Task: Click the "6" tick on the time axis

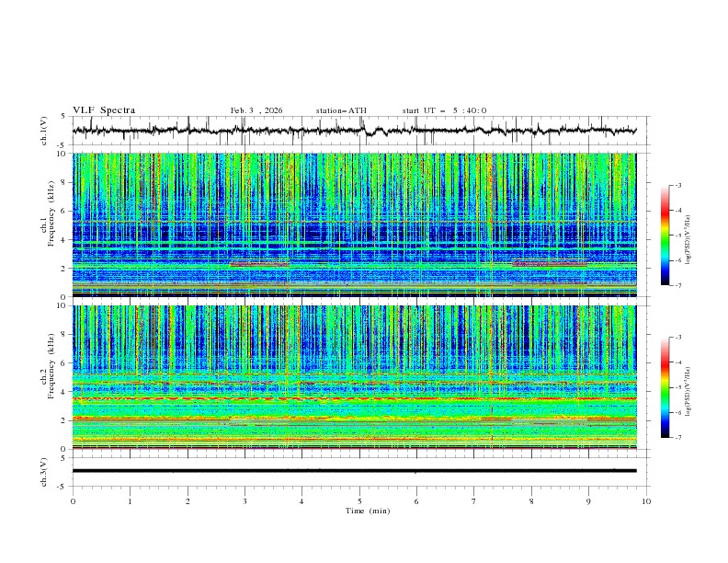Action: coord(416,501)
